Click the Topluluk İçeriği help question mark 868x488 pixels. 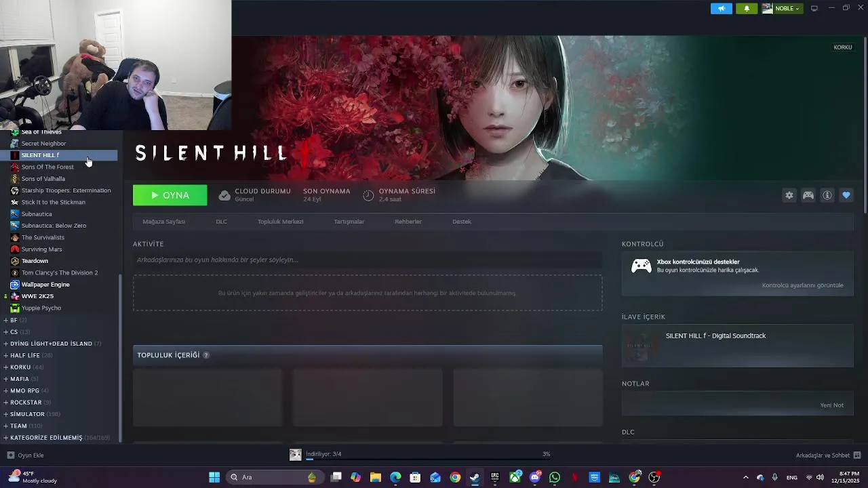(206, 355)
